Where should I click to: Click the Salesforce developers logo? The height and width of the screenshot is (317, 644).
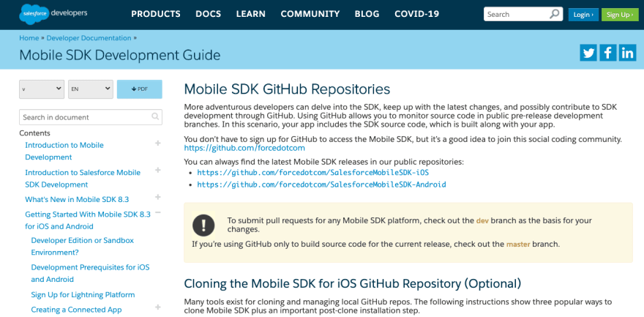[x=53, y=14]
